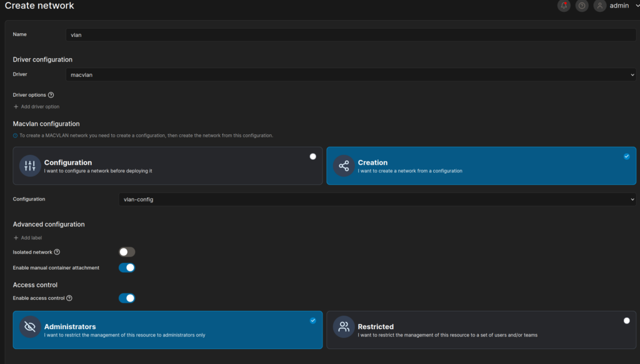Open the help question mark icon in header

click(582, 6)
